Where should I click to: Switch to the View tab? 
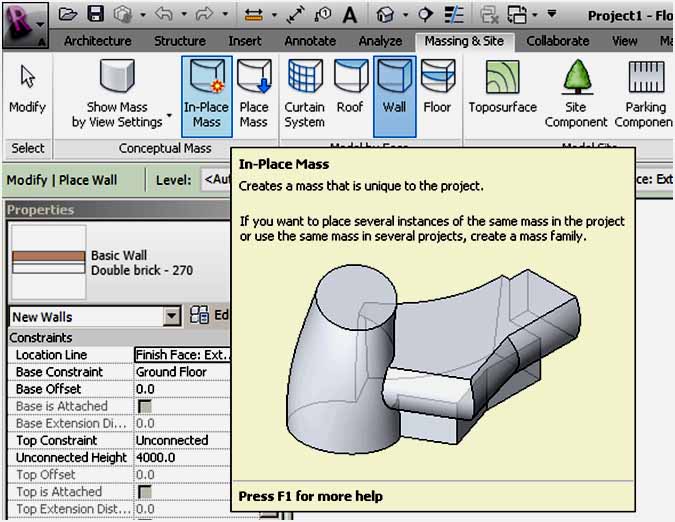tap(625, 41)
